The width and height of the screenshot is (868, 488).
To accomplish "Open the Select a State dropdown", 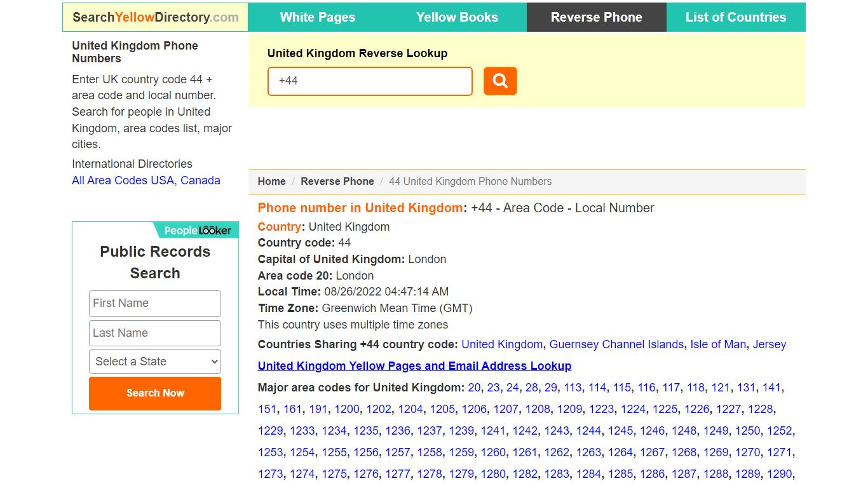I will pyautogui.click(x=155, y=362).
